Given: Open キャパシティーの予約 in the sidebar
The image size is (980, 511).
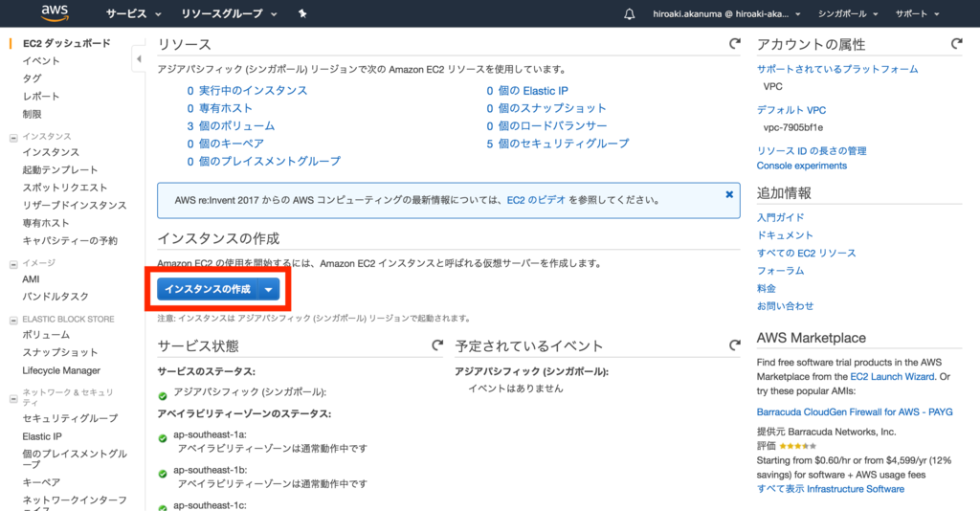Looking at the screenshot, I should point(70,240).
